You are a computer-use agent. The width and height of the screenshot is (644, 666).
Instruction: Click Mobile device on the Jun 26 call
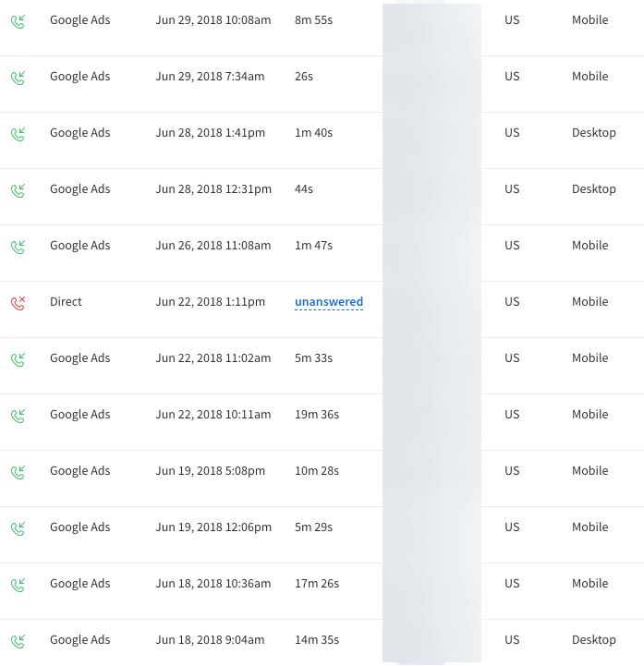[589, 246]
